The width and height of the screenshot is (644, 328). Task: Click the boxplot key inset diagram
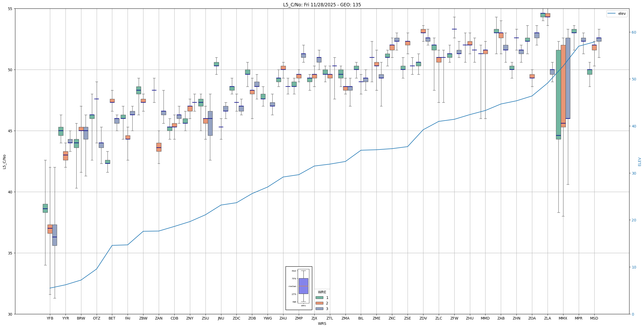coord(299,288)
